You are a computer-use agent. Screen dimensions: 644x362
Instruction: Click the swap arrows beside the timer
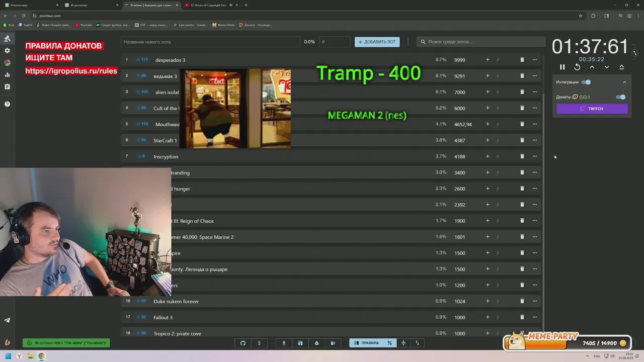(634, 53)
